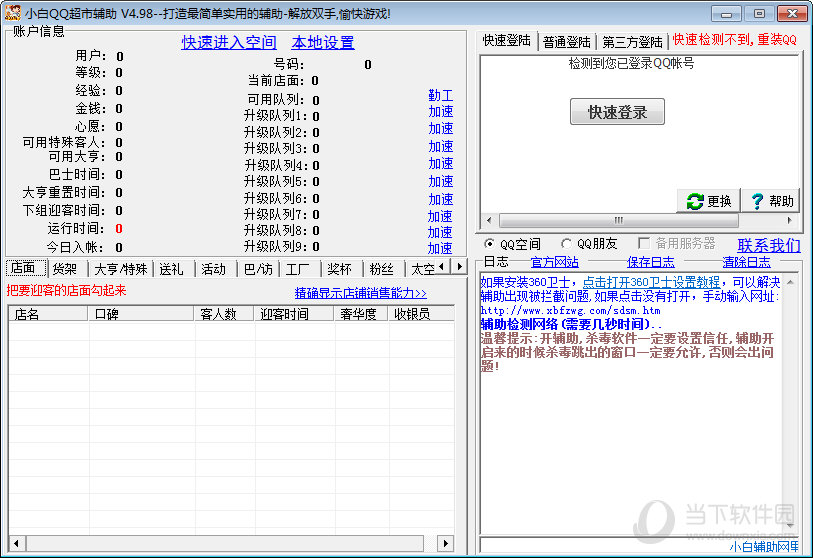Switch to the 送礼 tab
Viewport: 813px width, 558px height.
(x=172, y=269)
